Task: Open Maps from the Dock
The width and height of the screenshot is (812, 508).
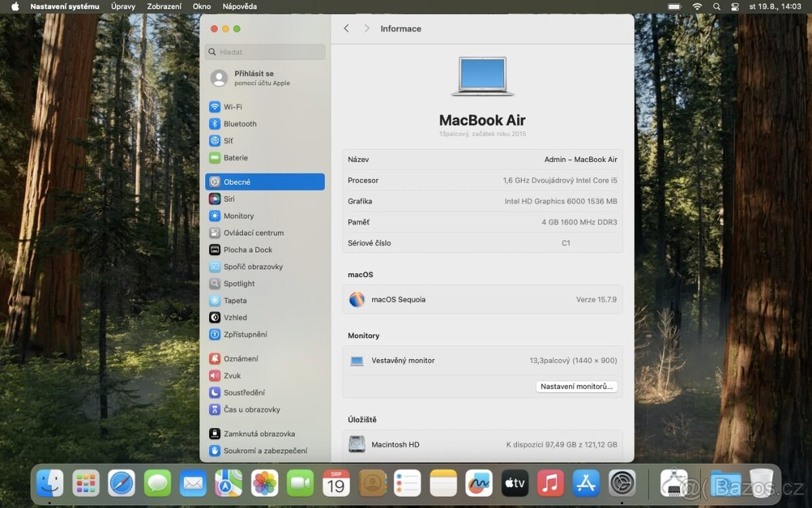Action: [x=229, y=483]
